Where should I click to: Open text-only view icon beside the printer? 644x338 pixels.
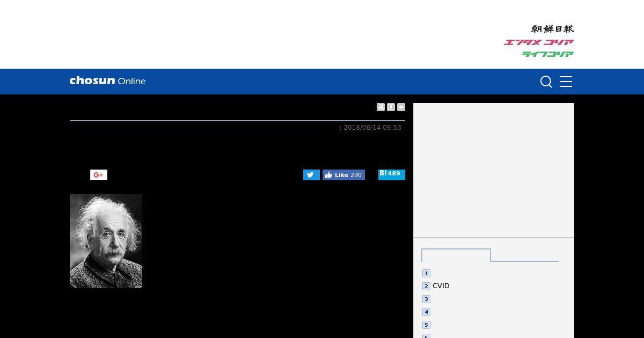tap(391, 107)
